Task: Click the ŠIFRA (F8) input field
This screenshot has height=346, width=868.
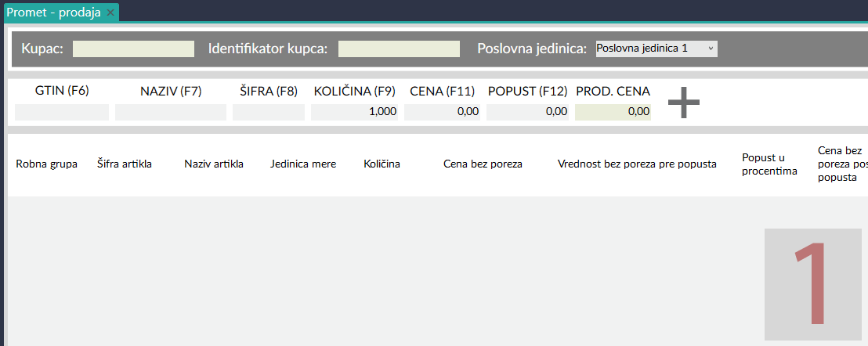Action: click(x=269, y=112)
